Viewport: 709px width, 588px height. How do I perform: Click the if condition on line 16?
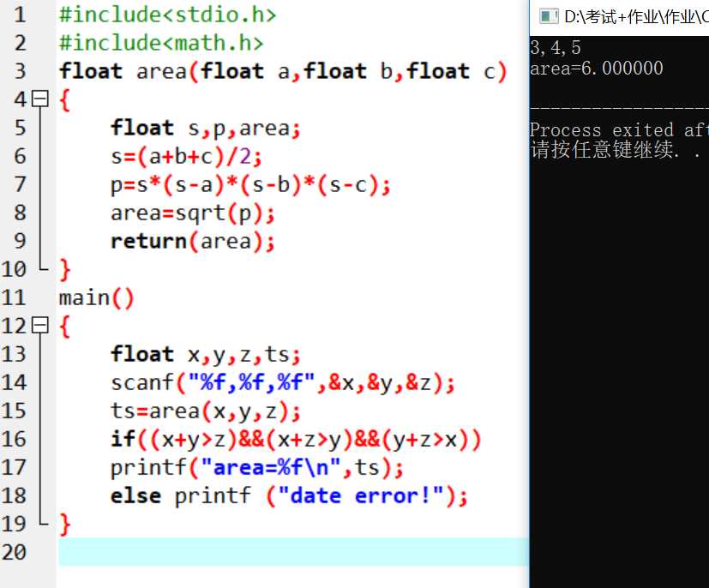(296, 440)
